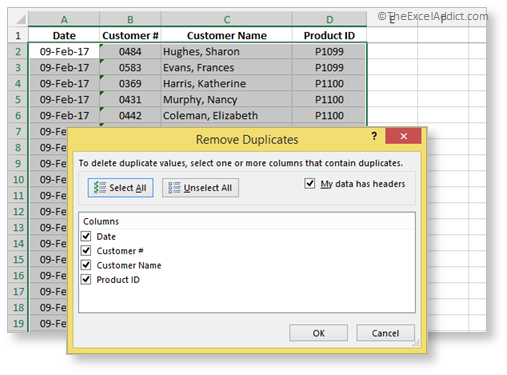Toggle My data has headers checkbox
The image size is (507, 375).
(x=310, y=183)
